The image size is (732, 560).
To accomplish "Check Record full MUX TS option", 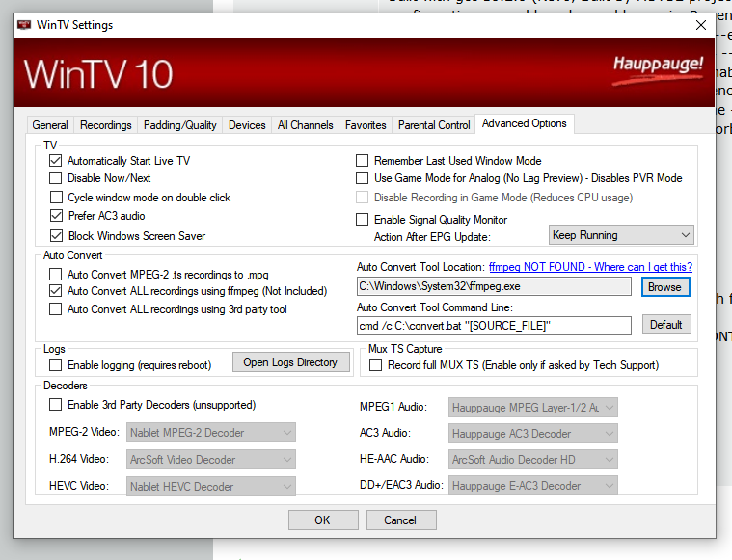I will point(375,365).
